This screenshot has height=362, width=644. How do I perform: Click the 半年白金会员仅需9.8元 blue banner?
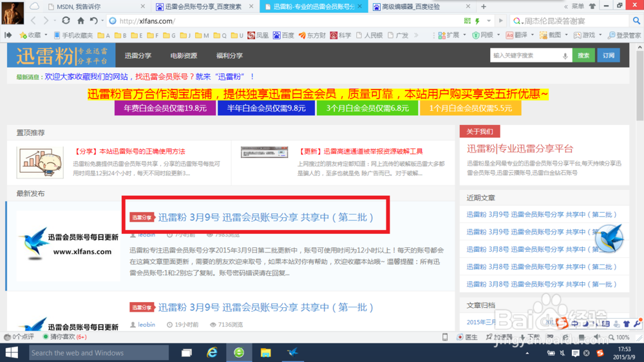[266, 108]
